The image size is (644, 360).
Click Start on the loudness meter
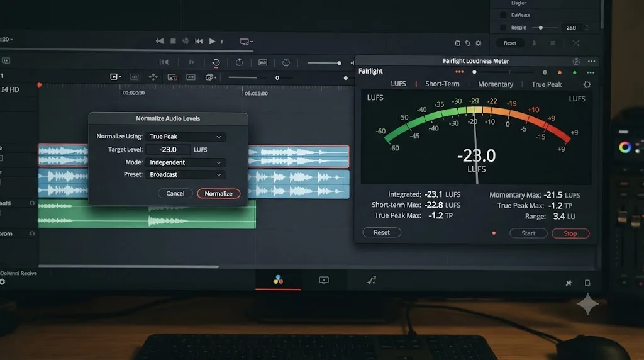(x=528, y=233)
